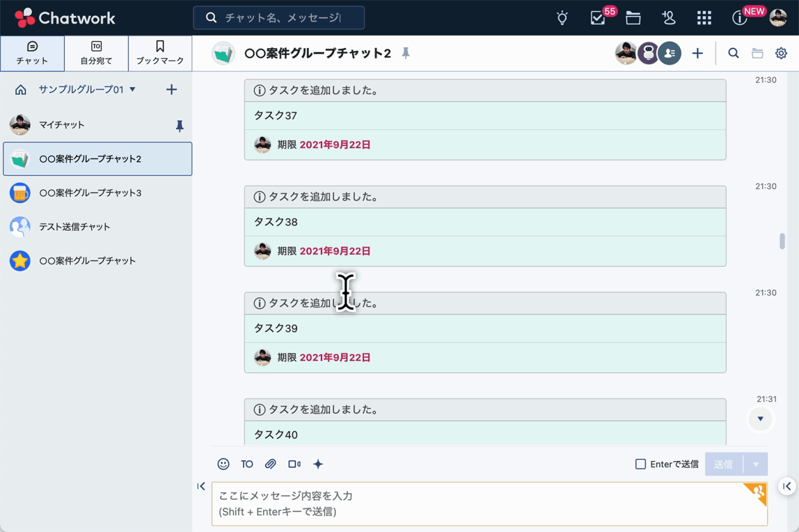Click タスク38 task text
This screenshot has height=532, width=799.
pos(276,222)
